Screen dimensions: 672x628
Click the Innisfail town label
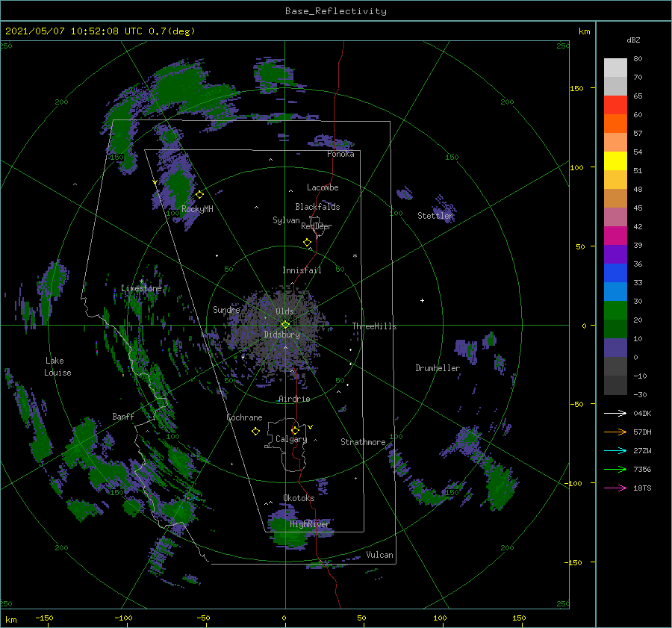tap(302, 270)
